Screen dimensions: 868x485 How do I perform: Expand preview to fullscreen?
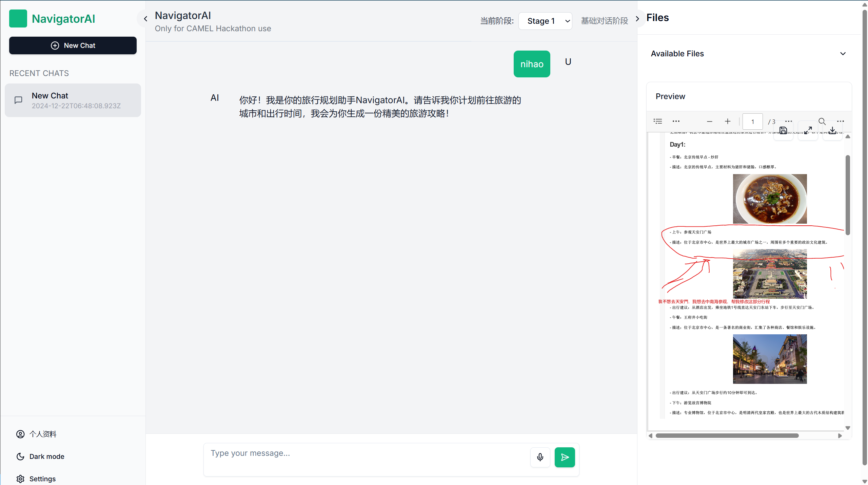click(808, 131)
